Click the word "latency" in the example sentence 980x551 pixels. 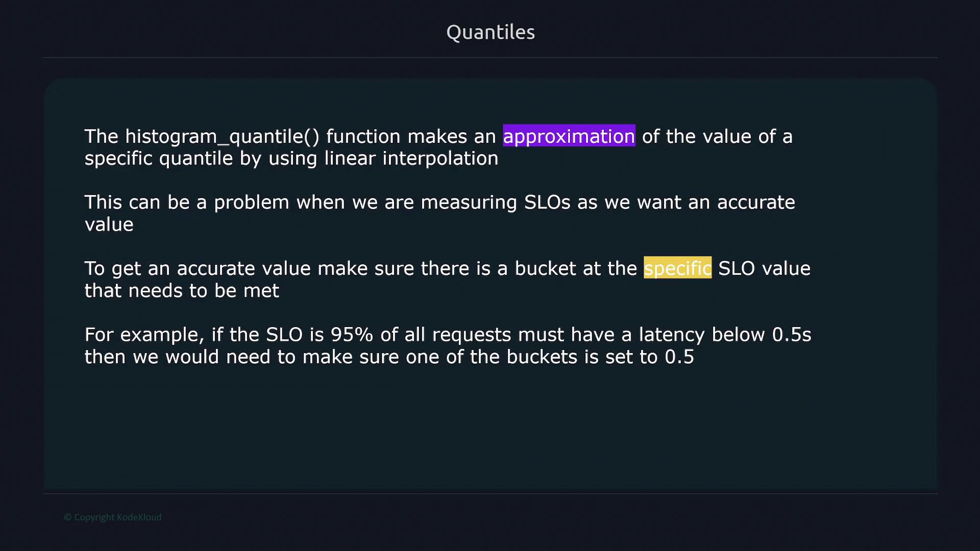(671, 335)
